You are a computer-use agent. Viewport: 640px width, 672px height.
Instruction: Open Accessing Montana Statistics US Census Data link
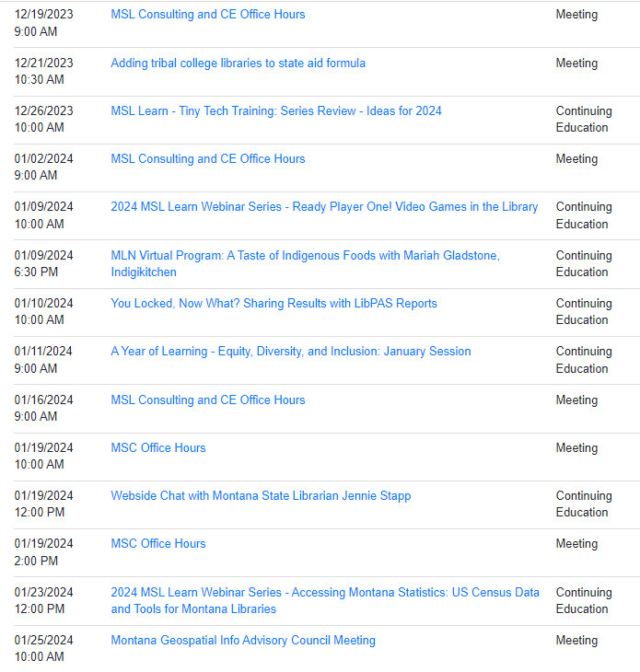click(x=325, y=593)
